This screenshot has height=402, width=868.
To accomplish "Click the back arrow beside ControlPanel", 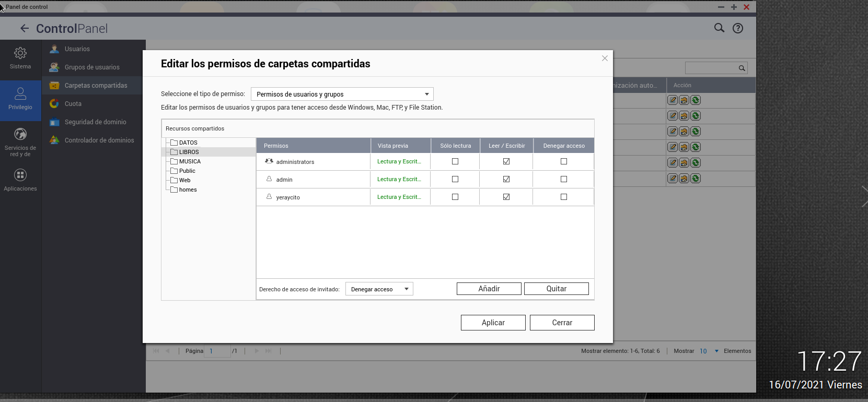I will coord(25,28).
